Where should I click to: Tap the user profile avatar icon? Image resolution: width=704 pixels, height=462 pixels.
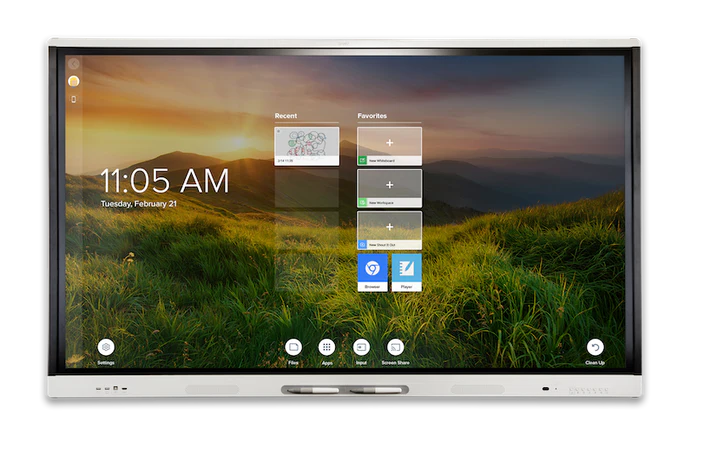pos(74,81)
